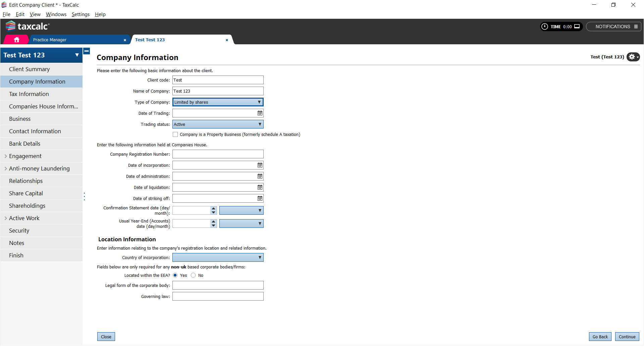Click the Company Registration Number field
The image size is (644, 348).
click(x=218, y=154)
